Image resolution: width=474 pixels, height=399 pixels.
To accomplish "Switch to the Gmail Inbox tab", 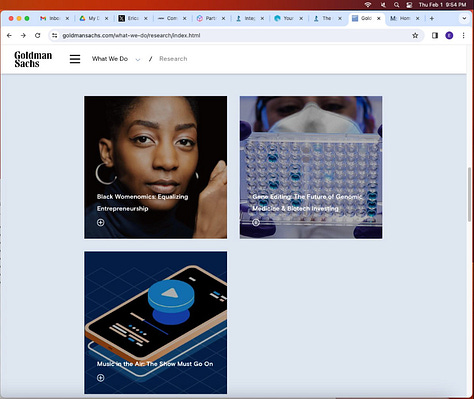I will coord(54,18).
